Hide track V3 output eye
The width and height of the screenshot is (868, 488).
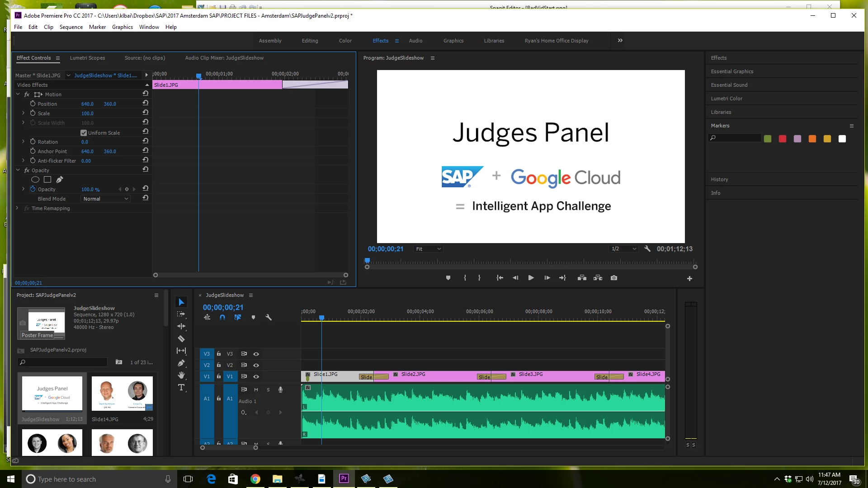click(256, 354)
